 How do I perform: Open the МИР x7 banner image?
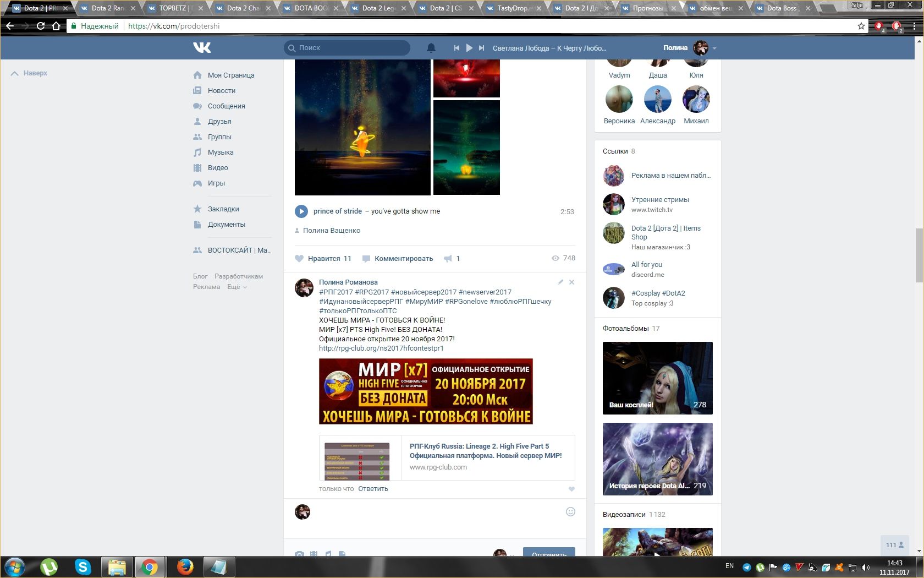tap(426, 391)
